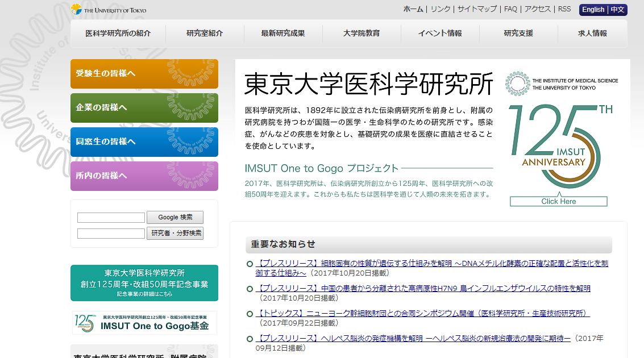Focus the researcher and field search box
The height and width of the screenshot is (358, 644).
tap(111, 234)
